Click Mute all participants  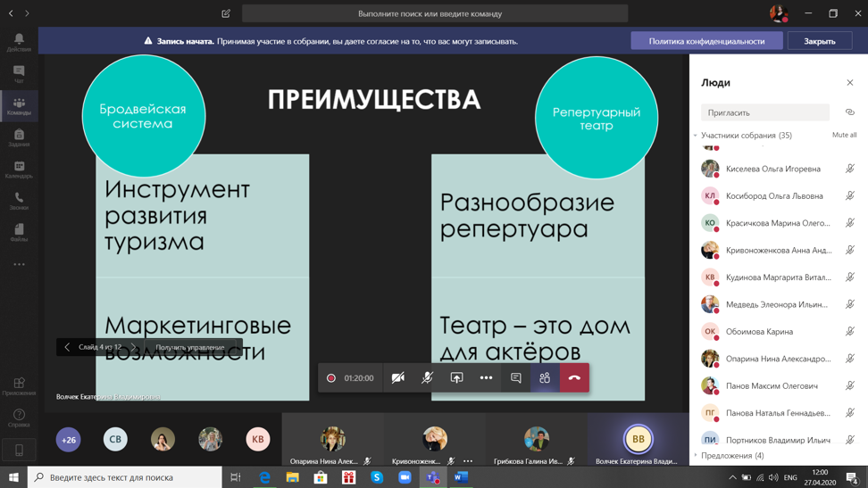844,136
